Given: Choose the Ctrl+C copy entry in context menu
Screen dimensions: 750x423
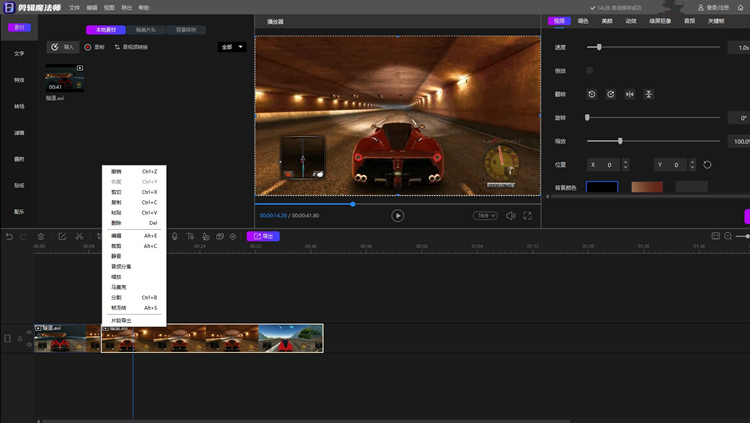Looking at the screenshot, I should [x=134, y=202].
